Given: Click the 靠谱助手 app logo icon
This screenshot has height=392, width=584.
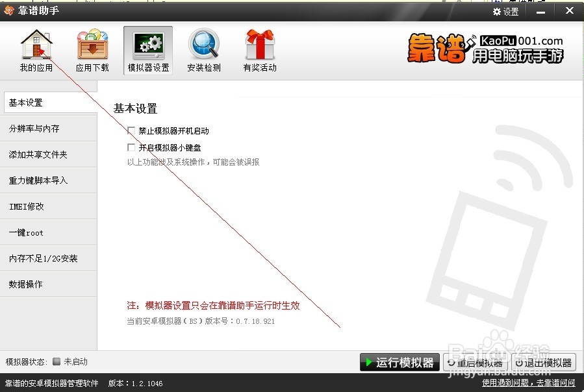Looking at the screenshot, I should pos(8,10).
